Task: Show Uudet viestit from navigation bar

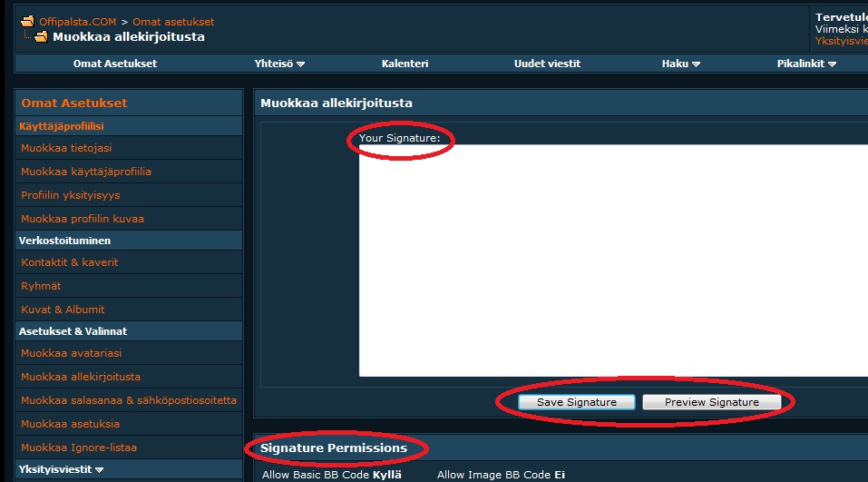Action: click(x=547, y=64)
